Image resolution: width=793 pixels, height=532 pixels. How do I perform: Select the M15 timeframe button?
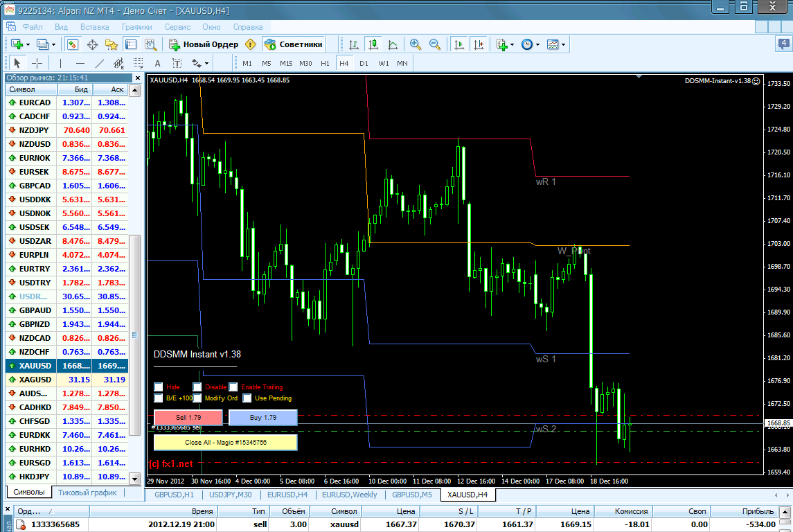tap(286, 63)
